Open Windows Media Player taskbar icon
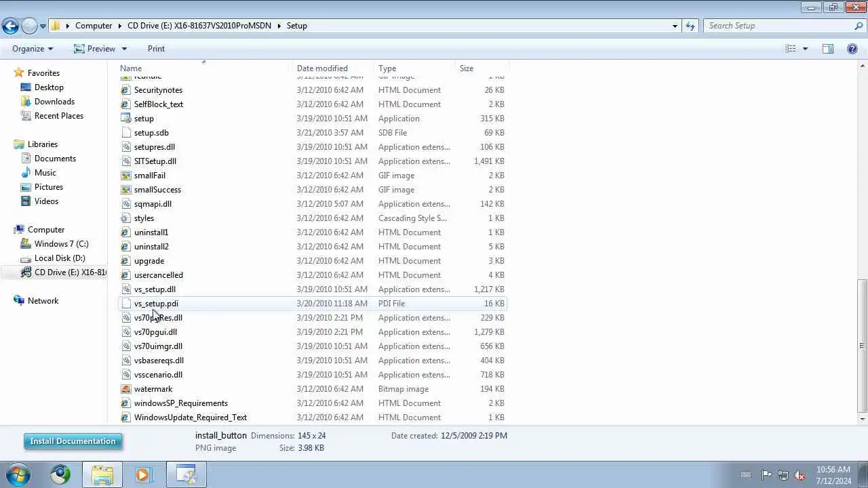 [x=143, y=474]
